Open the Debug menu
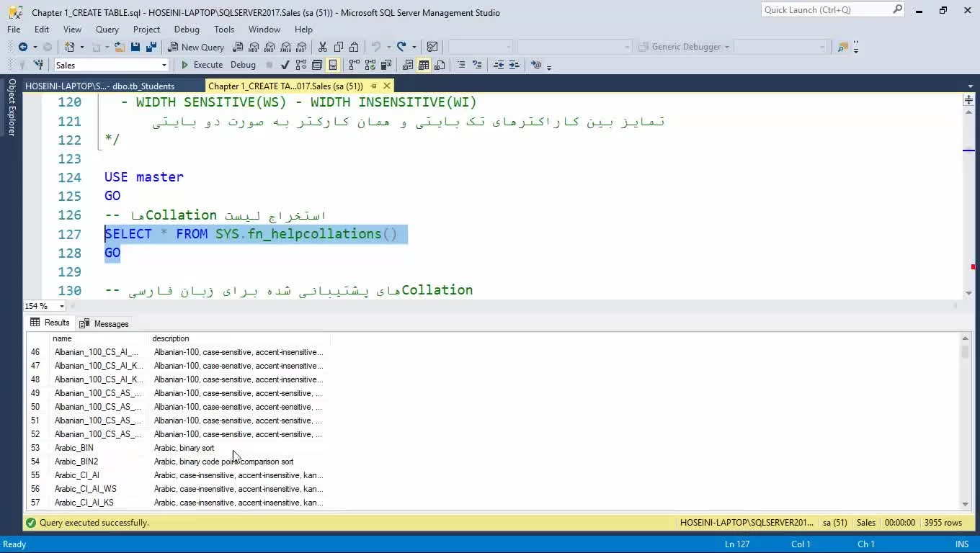This screenshot has width=980, height=553. 187,30
